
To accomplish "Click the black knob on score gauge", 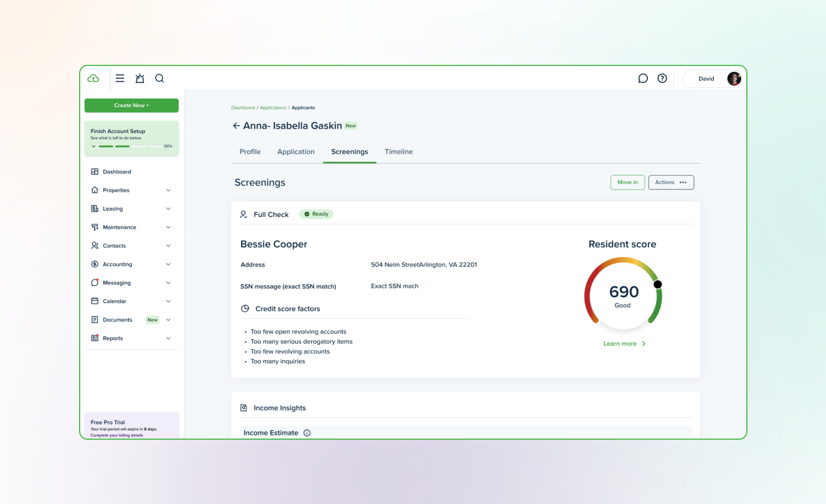I will [657, 284].
